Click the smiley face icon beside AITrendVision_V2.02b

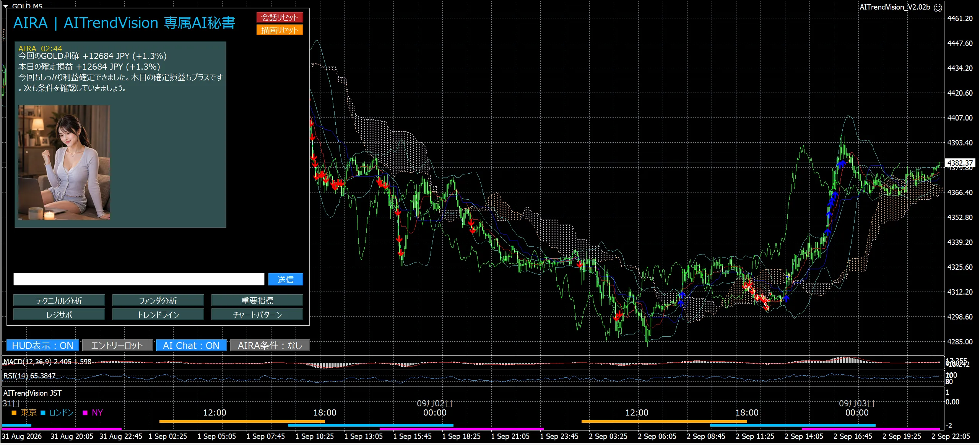tap(938, 8)
